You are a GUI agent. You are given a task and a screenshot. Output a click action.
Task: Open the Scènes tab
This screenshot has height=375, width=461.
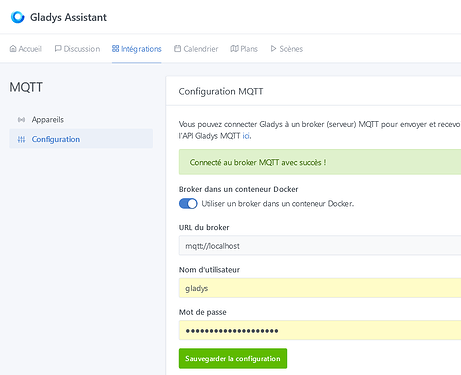tap(287, 49)
